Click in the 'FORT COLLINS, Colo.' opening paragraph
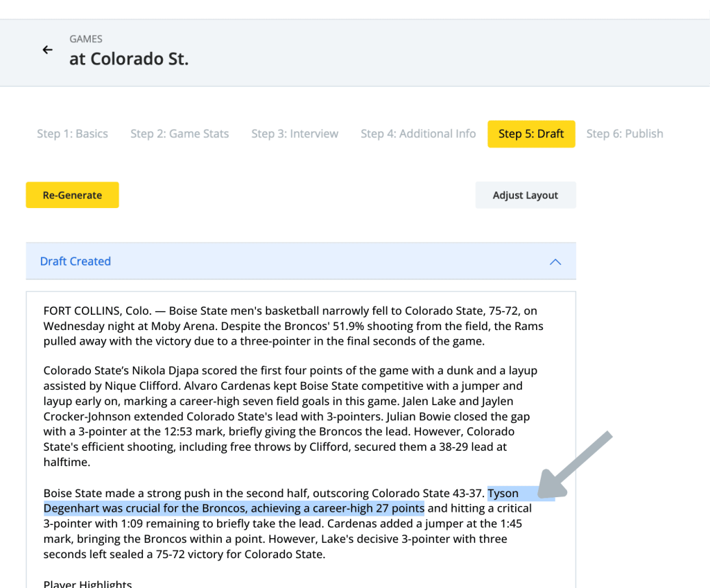 coord(293,326)
